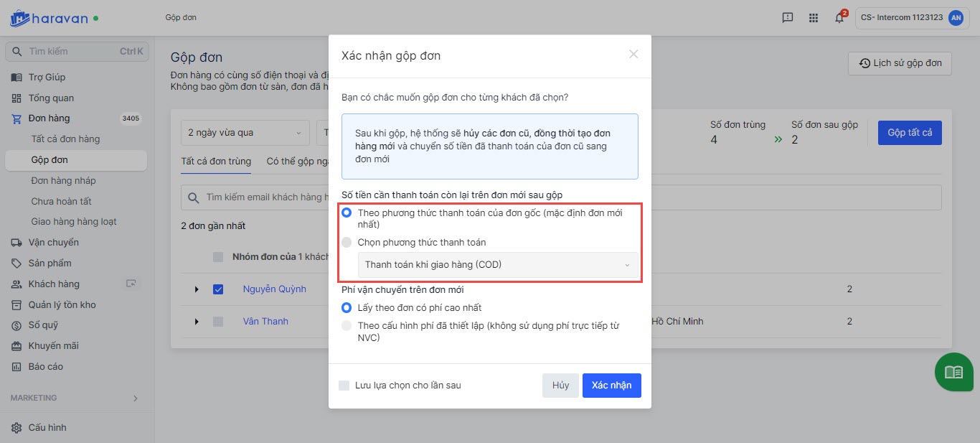Select Gộp đơn in sidebar
980x443 pixels.
point(77,160)
